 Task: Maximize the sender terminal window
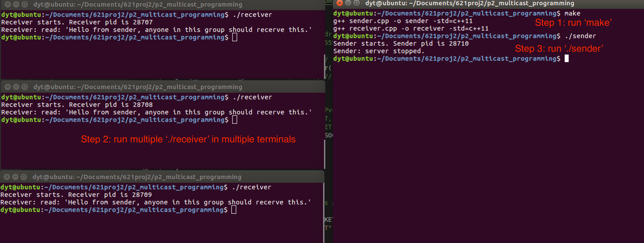(x=357, y=3)
